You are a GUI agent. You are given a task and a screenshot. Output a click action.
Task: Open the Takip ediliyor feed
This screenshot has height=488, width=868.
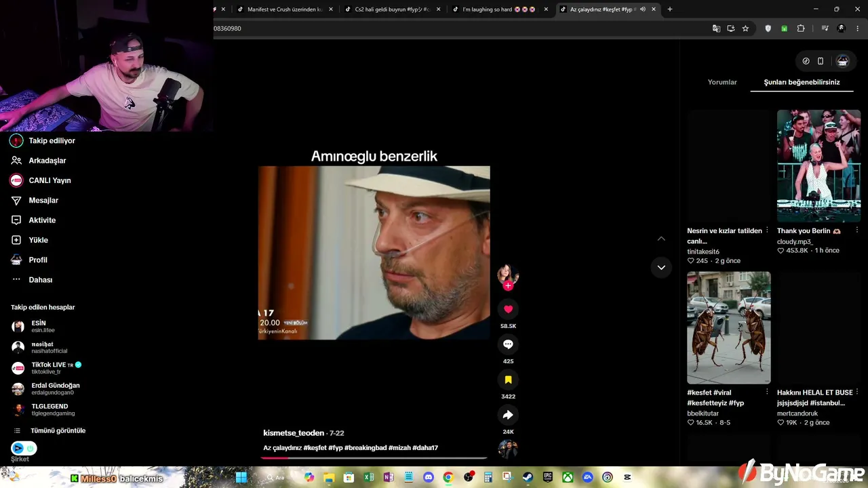point(43,141)
